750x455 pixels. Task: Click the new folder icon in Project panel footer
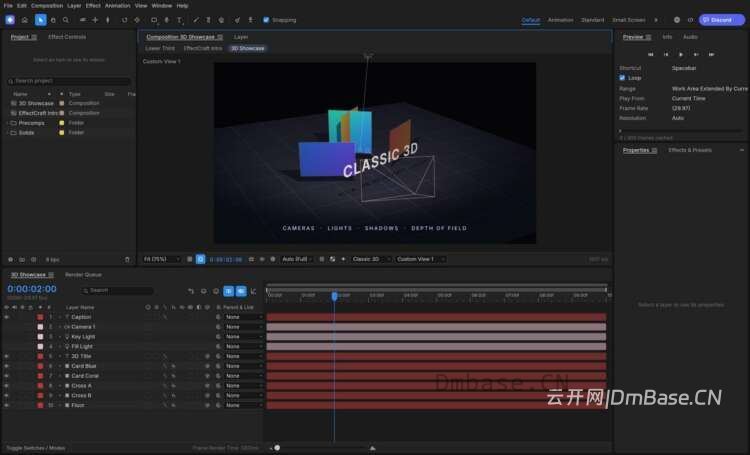22,259
